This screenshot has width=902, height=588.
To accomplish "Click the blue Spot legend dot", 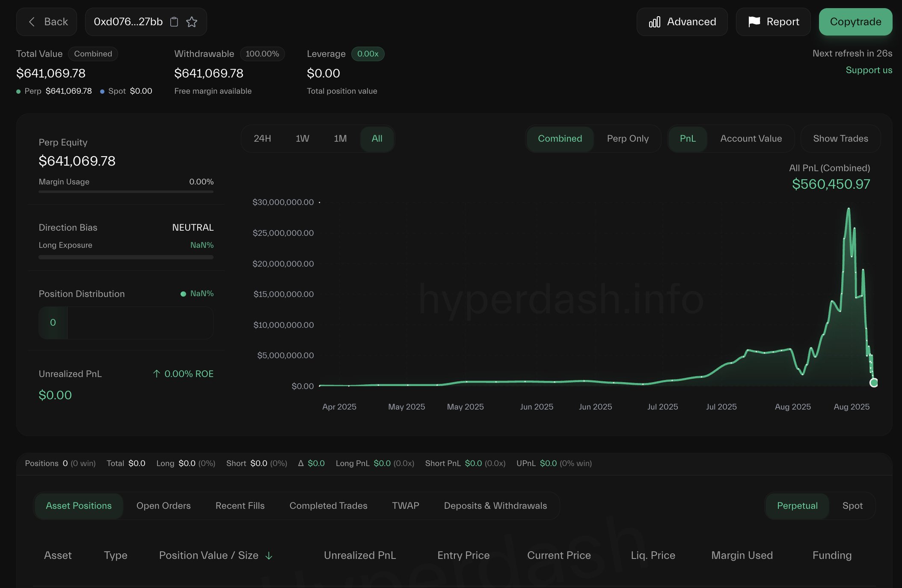I will coord(102,91).
